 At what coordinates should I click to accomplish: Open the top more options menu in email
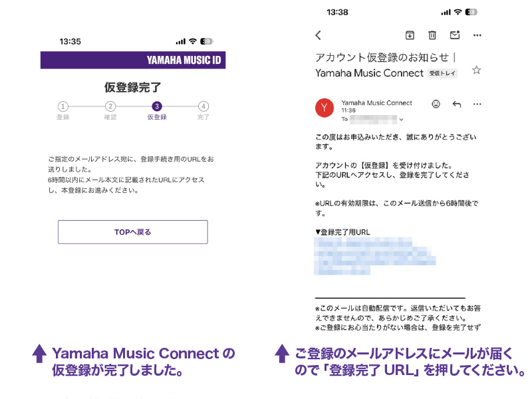click(477, 35)
